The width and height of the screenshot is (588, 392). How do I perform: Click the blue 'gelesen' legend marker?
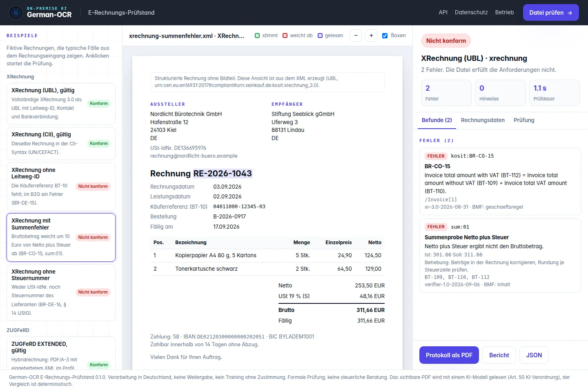click(x=320, y=36)
